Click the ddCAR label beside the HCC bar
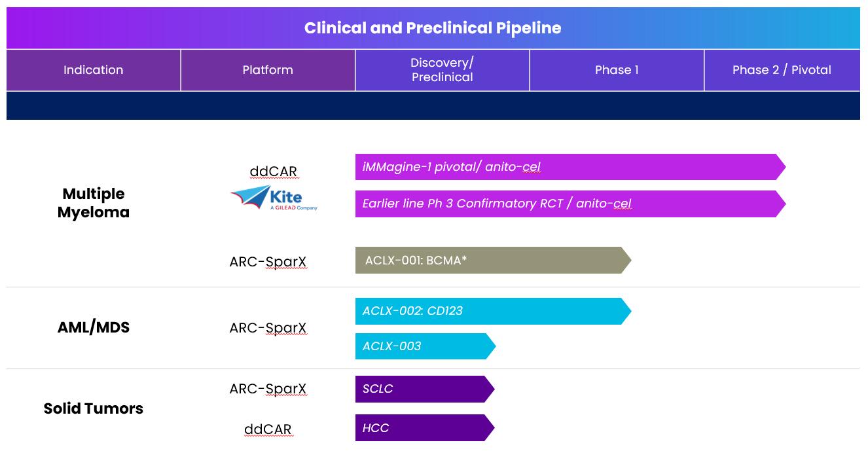The width and height of the screenshot is (868, 451). [x=268, y=429]
